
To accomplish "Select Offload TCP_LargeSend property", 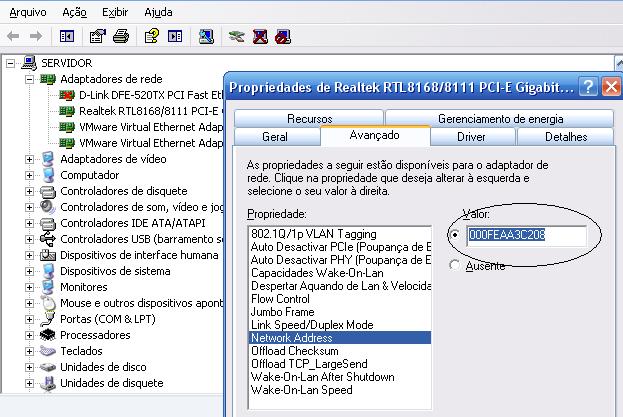I will [x=340, y=364].
